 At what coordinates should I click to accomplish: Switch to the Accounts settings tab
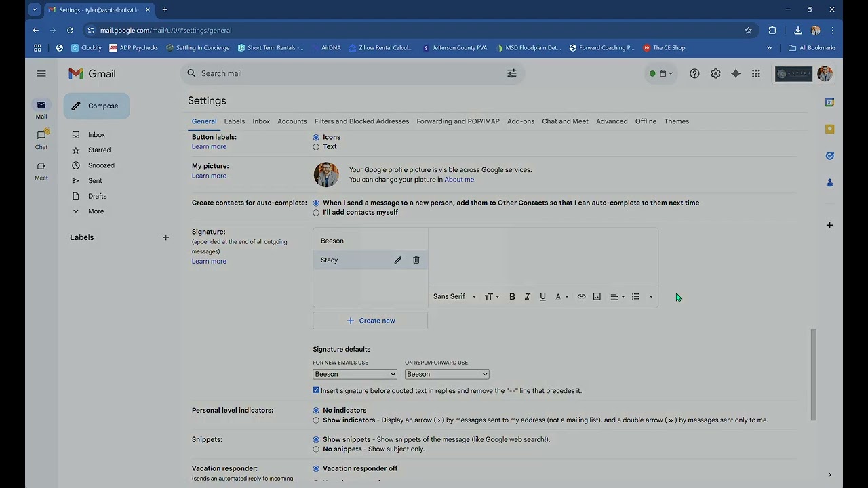[x=292, y=121]
